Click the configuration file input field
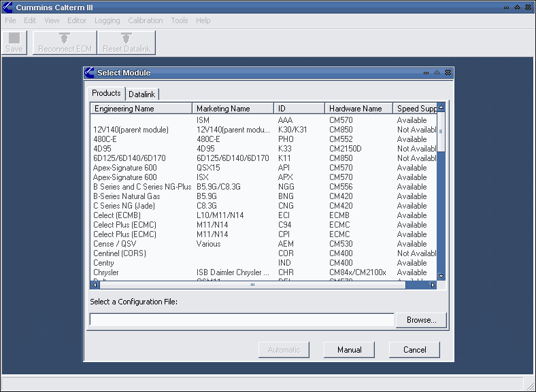The image size is (536, 392). point(241,320)
